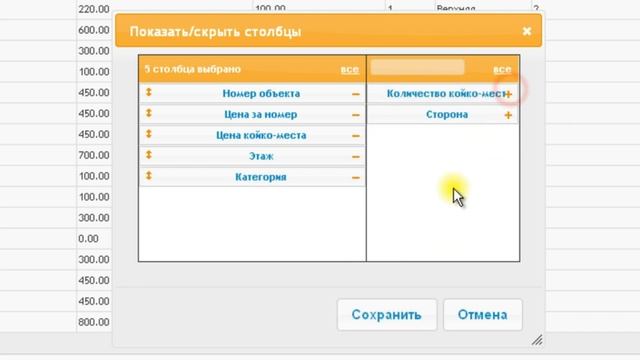The width and height of the screenshot is (640, 360).
Task: Save changes with "Сохранить" button
Action: pos(387,315)
